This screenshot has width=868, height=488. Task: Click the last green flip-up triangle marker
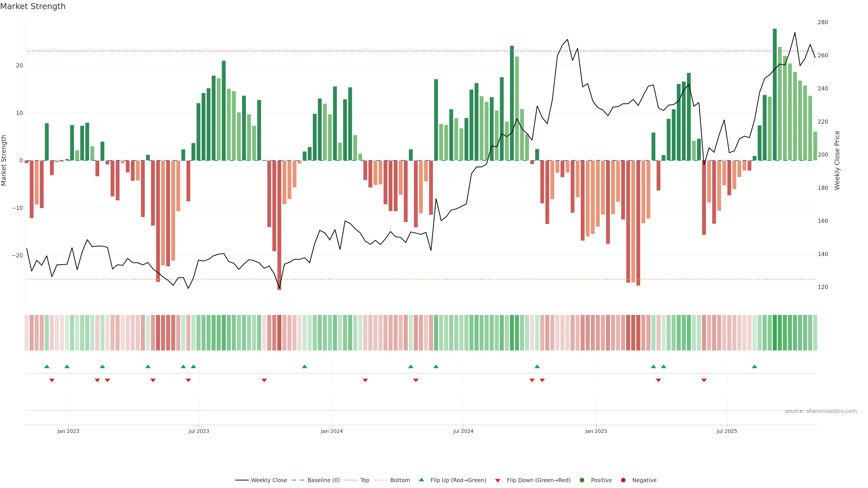tap(755, 366)
